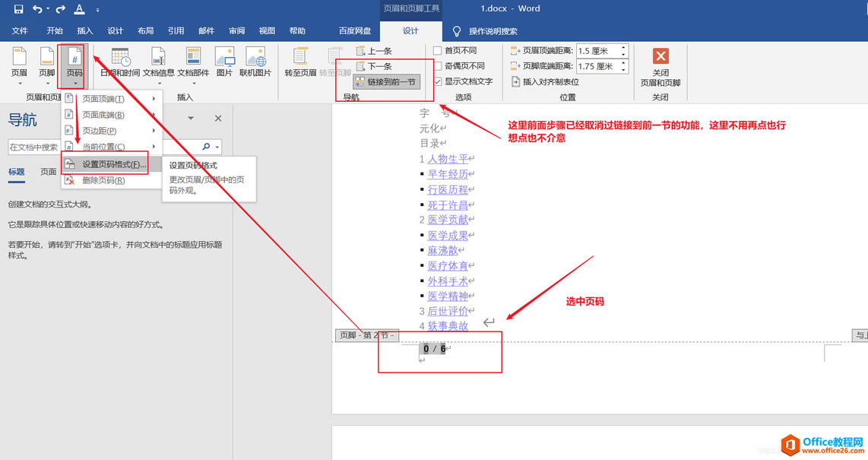
Task: Open the 外科手术 link
Action: click(448, 281)
